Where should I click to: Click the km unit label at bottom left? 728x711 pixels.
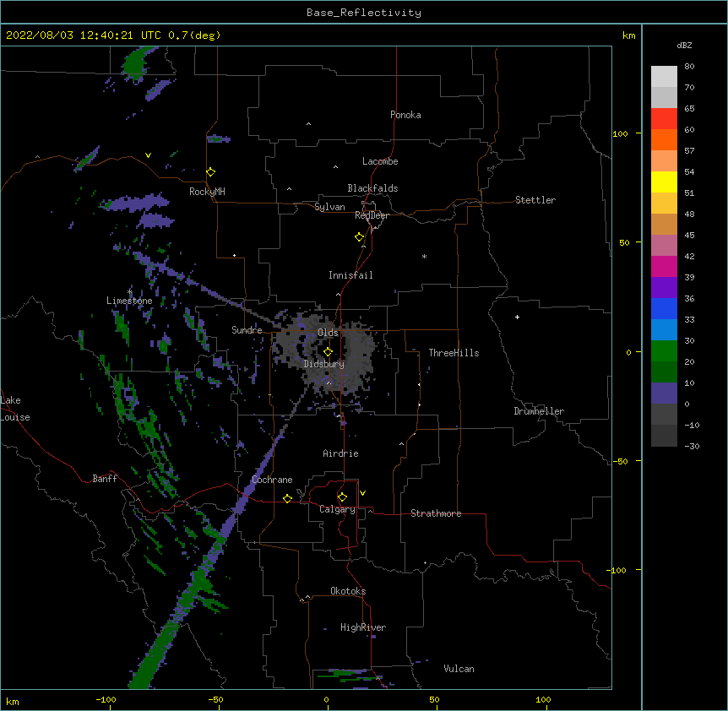(13, 702)
